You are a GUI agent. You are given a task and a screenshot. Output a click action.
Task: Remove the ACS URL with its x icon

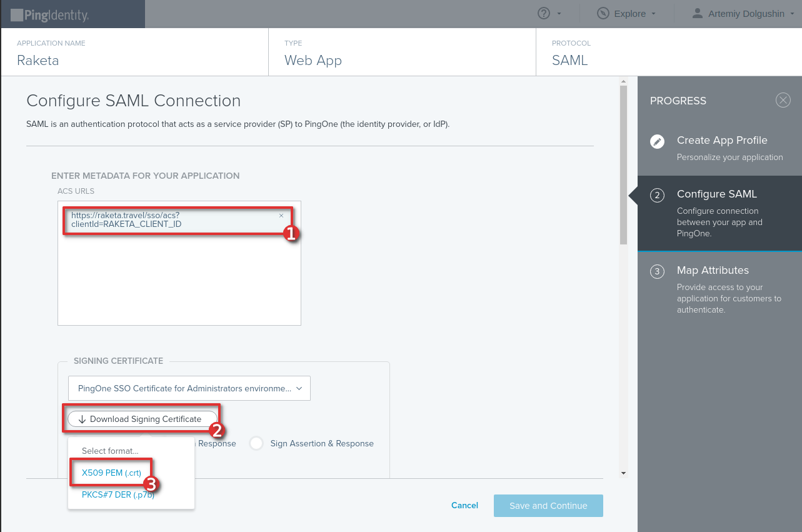(281, 216)
